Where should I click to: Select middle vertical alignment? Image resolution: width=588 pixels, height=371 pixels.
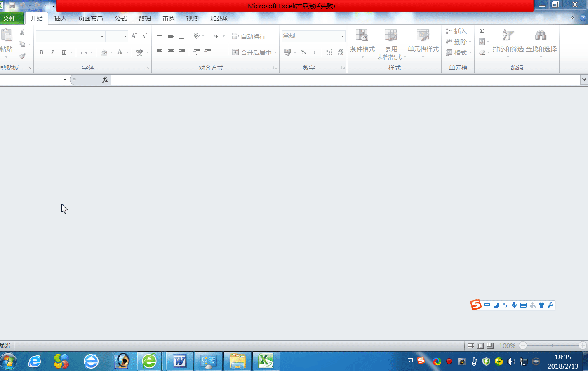tap(171, 36)
